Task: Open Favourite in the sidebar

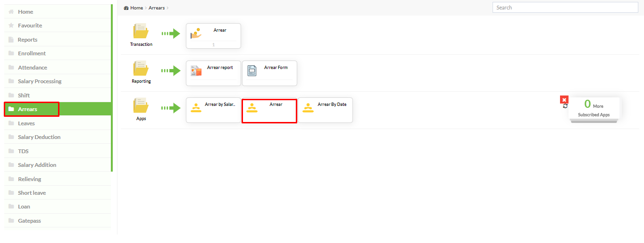Action: [x=58, y=26]
